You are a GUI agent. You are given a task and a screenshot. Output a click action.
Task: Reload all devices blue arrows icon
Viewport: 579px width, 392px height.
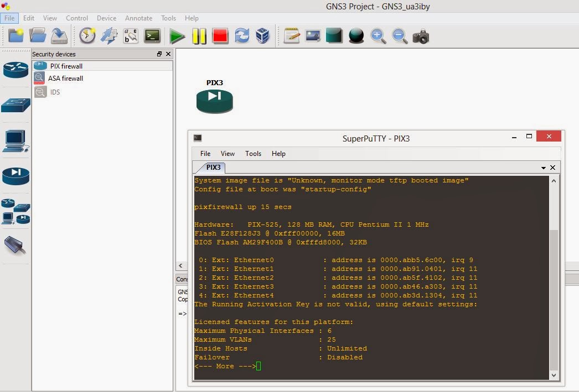242,36
